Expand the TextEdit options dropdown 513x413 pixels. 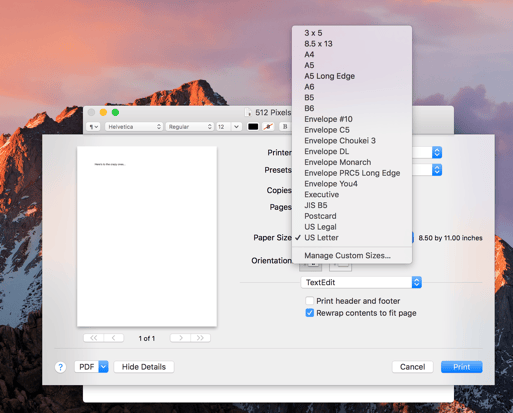pyautogui.click(x=361, y=282)
